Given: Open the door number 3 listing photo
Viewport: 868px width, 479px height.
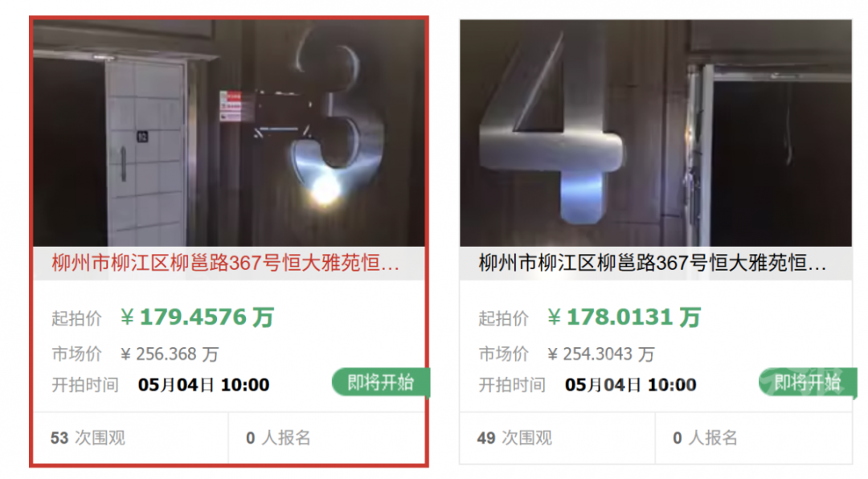Looking at the screenshot, I should point(228,133).
